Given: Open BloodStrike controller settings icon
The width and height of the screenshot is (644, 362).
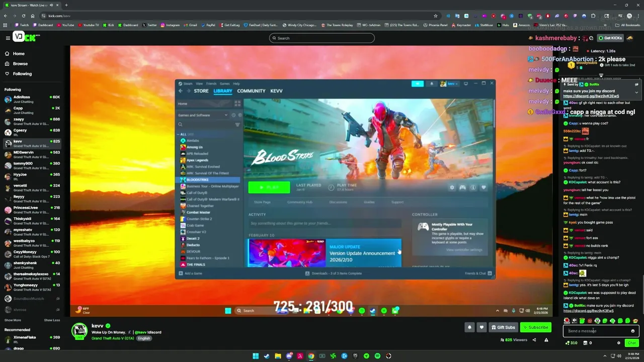Looking at the screenshot, I should coord(462,188).
